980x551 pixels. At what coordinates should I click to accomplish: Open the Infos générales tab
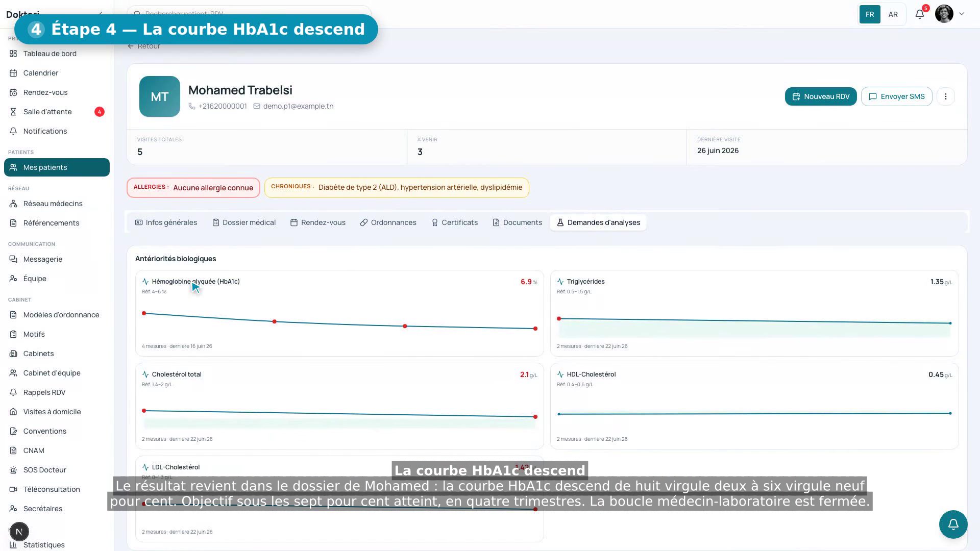pos(166,222)
